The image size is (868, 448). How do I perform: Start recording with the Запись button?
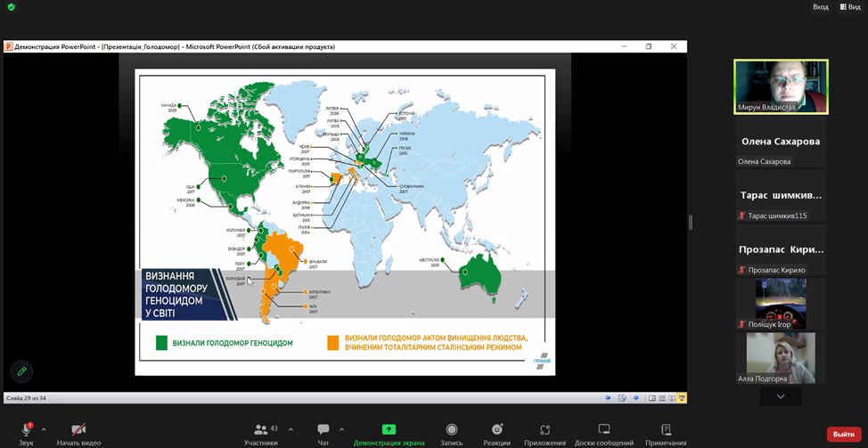pyautogui.click(x=452, y=432)
